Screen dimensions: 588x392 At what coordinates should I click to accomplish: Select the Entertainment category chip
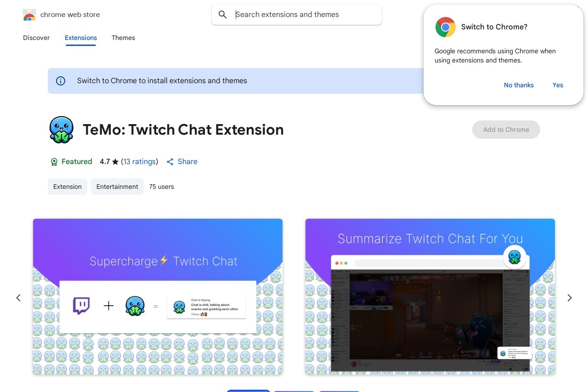pos(117,187)
